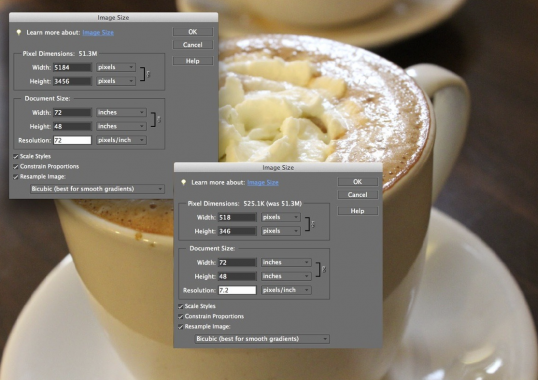Click Help in the lower Image Size dialog
The height and width of the screenshot is (380, 538).
pos(358,211)
